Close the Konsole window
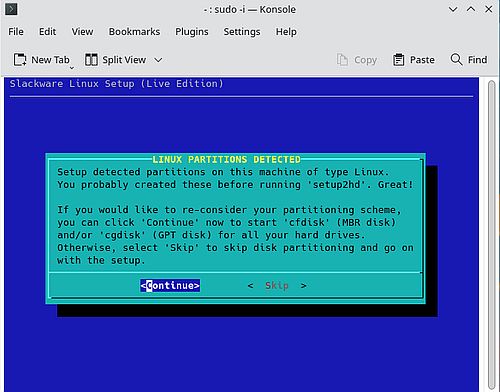Screen dimensions: 500x392 [489, 9]
